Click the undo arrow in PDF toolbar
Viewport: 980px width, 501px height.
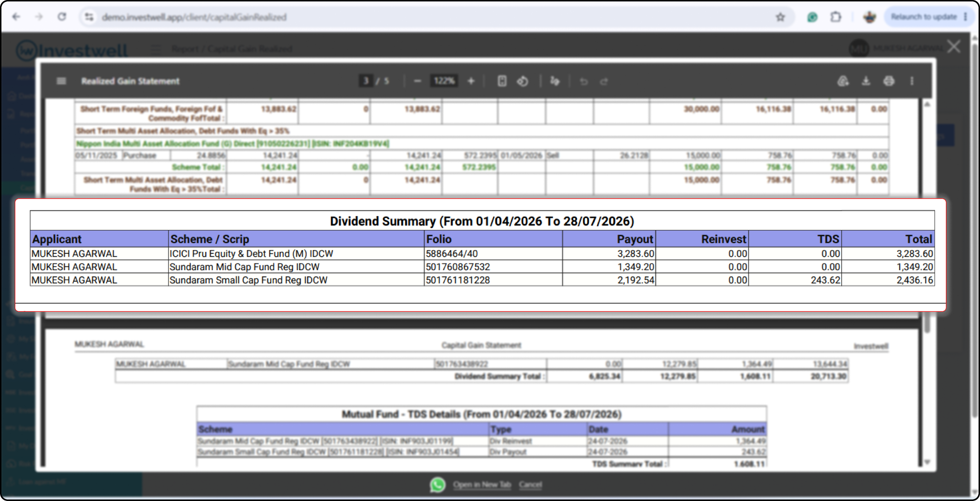pyautogui.click(x=584, y=81)
